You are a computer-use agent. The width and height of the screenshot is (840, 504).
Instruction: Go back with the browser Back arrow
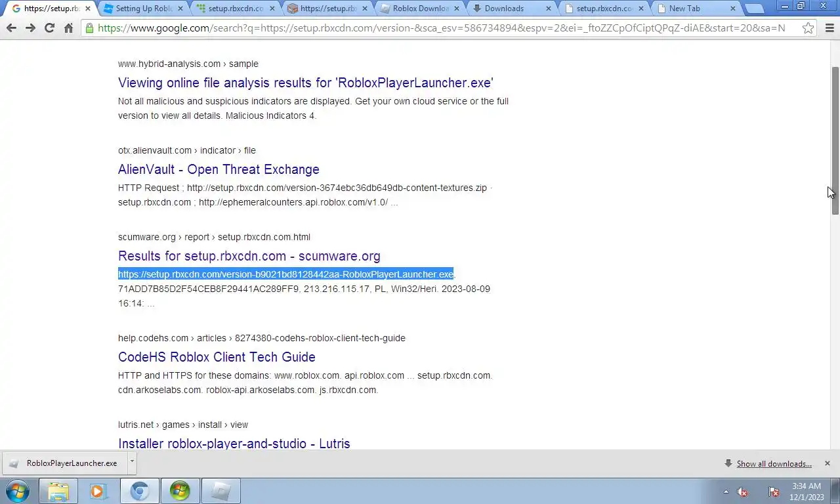pos(11,28)
